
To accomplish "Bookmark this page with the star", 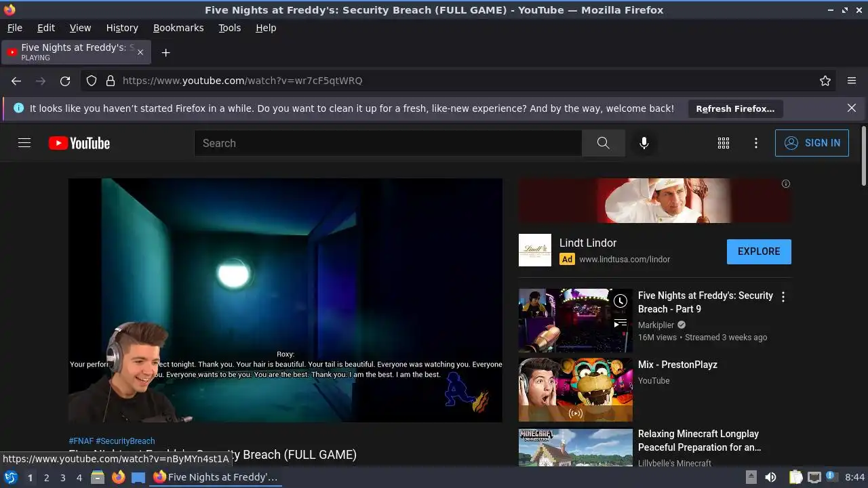I will 825,81.
